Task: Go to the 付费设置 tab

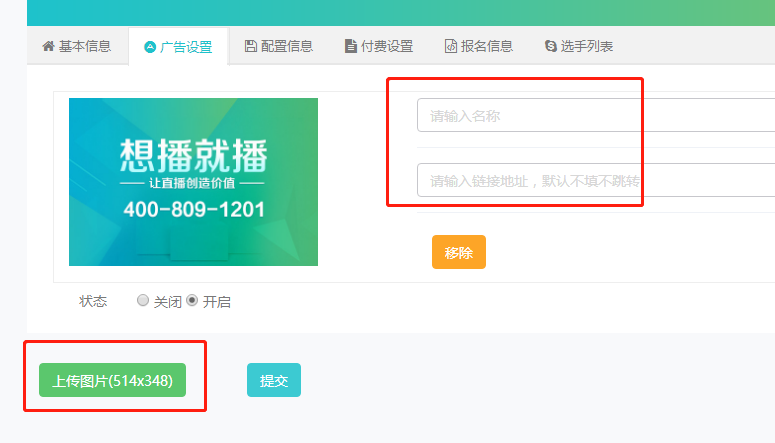Action: (x=379, y=46)
